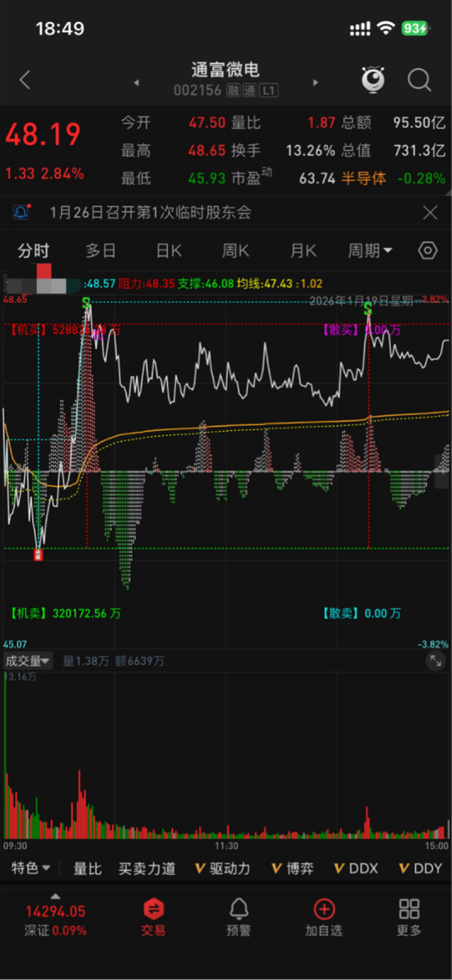This screenshot has width=452, height=980.
Task: Tap the 融 margin trading badge
Action: click(234, 91)
